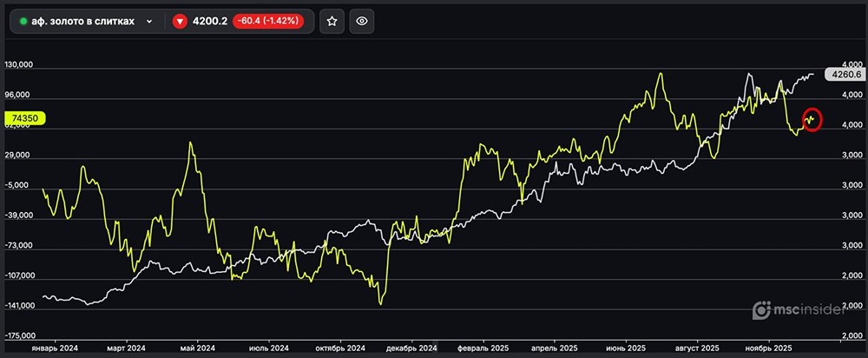The image size is (868, 358).
Task: Toggle chart visibility with the eye icon
Action: 363,22
